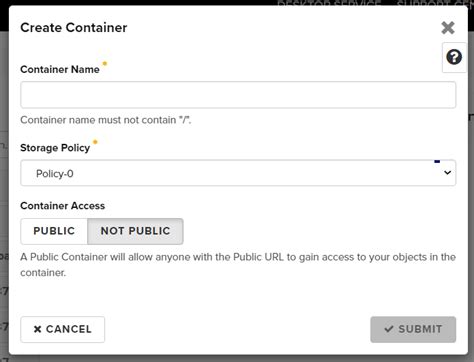The width and height of the screenshot is (474, 362).
Task: Open the Storage Policy dropdown showing Policy-0
Action: tap(238, 173)
